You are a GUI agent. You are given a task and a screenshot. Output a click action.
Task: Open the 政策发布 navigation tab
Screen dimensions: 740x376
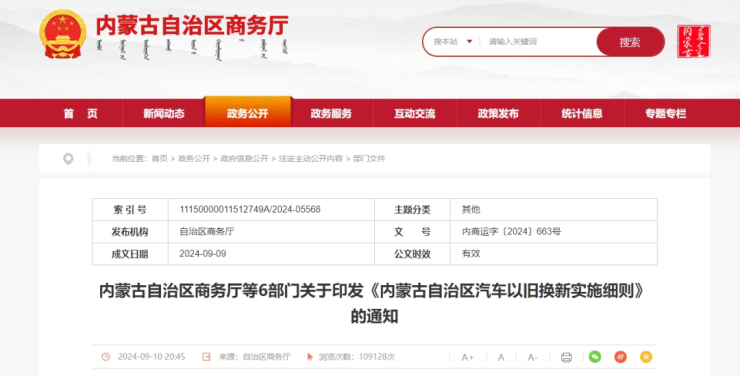[x=498, y=113]
